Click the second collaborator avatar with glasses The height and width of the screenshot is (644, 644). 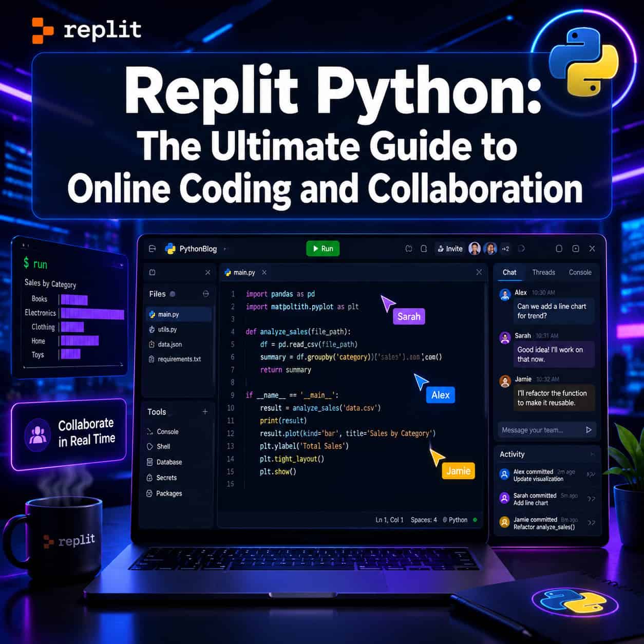tap(490, 249)
